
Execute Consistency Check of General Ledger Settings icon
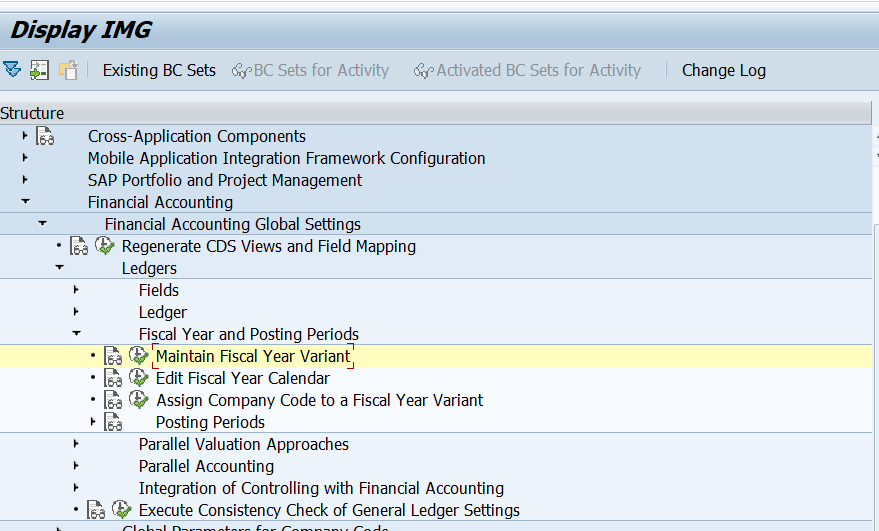[121, 509]
